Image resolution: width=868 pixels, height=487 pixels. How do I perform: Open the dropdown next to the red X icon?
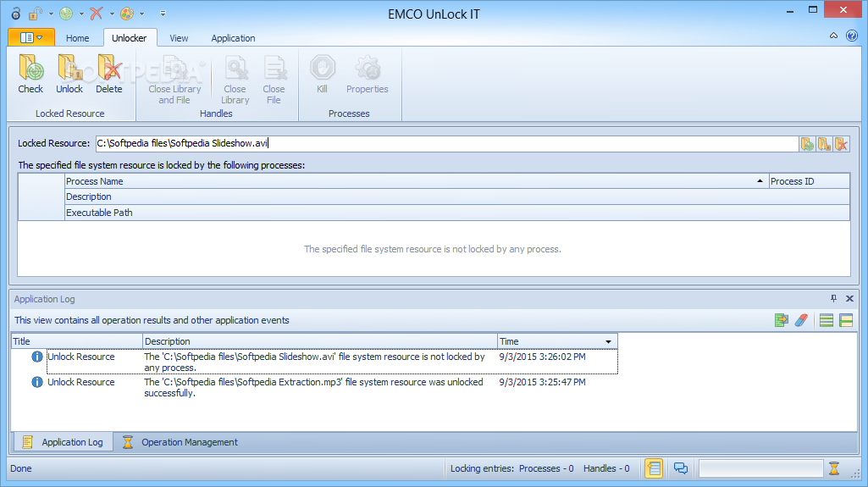[112, 14]
